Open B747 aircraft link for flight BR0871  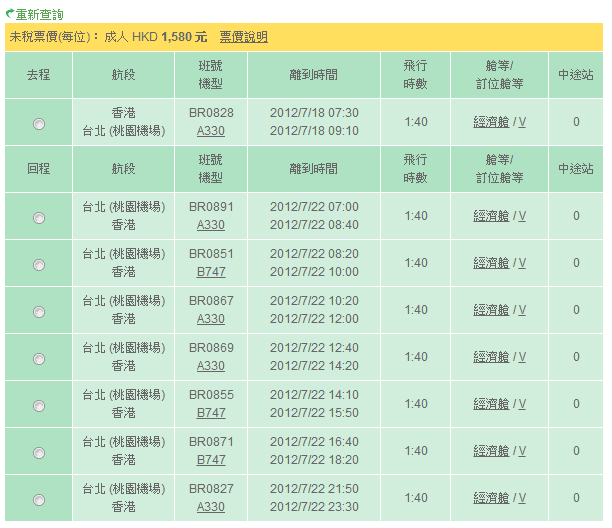click(211, 460)
